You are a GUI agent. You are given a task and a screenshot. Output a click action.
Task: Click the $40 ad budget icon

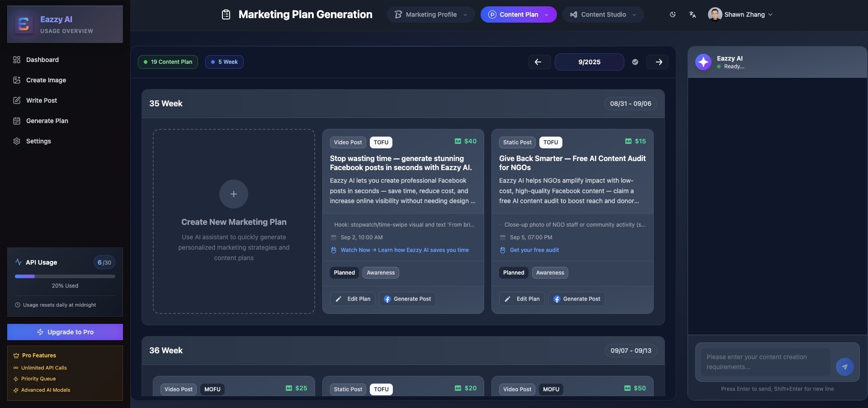coord(458,141)
